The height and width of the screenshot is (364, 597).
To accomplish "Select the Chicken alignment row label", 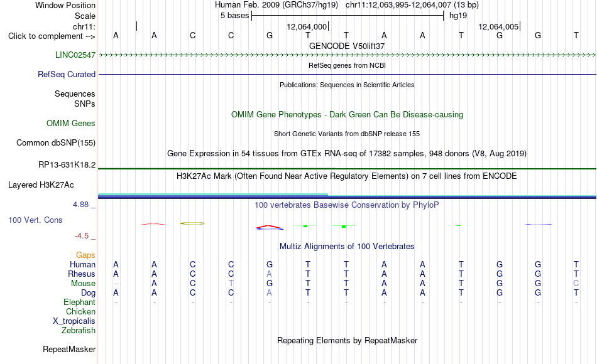I will (x=80, y=311).
